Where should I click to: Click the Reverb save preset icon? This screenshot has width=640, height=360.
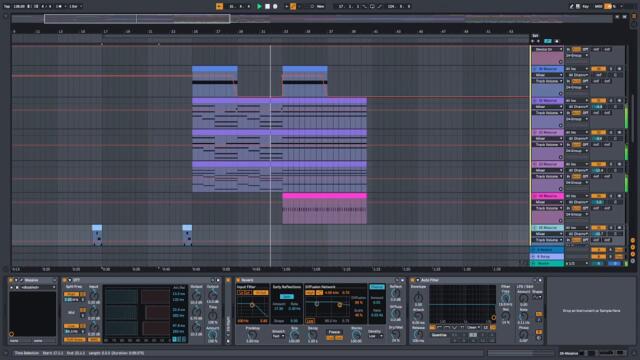(x=402, y=280)
